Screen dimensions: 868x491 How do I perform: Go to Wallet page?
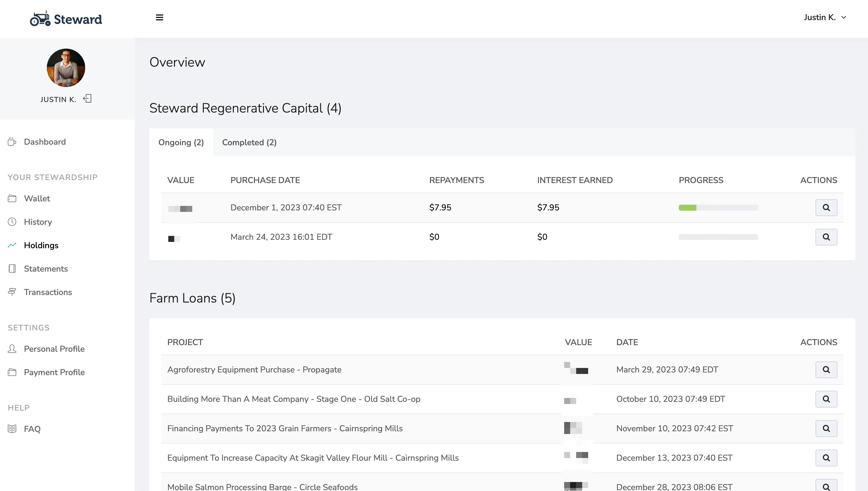[37, 198]
